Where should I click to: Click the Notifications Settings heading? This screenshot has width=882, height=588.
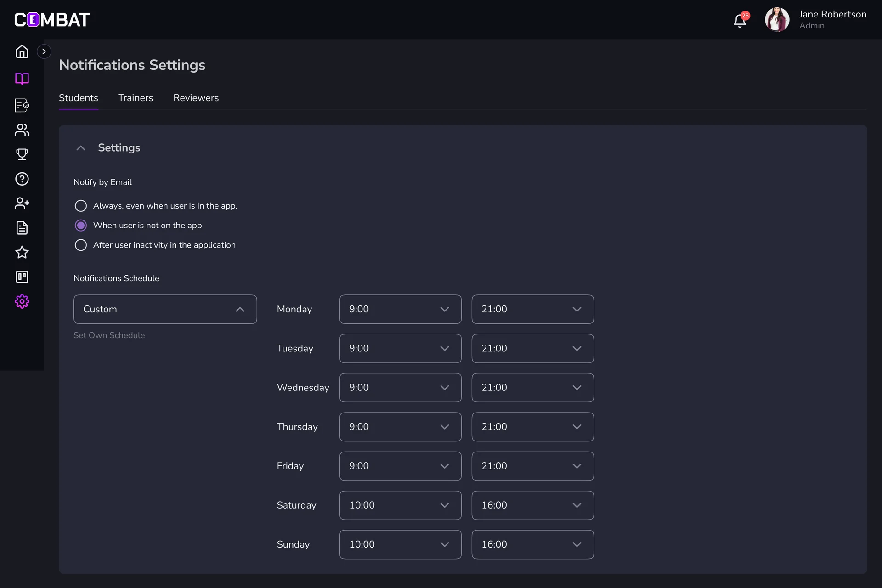coord(132,65)
